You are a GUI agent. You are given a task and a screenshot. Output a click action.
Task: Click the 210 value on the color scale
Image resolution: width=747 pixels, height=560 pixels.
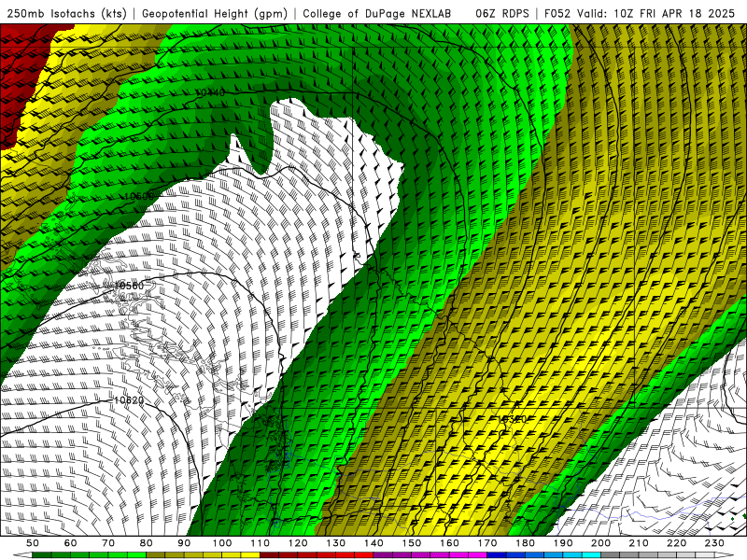639,543
